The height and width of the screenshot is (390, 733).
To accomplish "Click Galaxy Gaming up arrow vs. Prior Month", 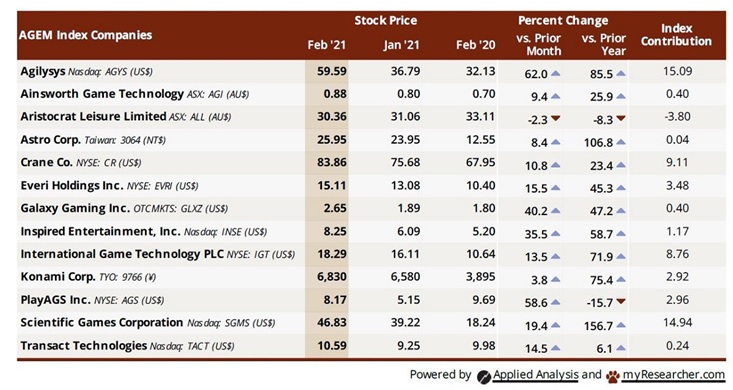I will 555,210.
